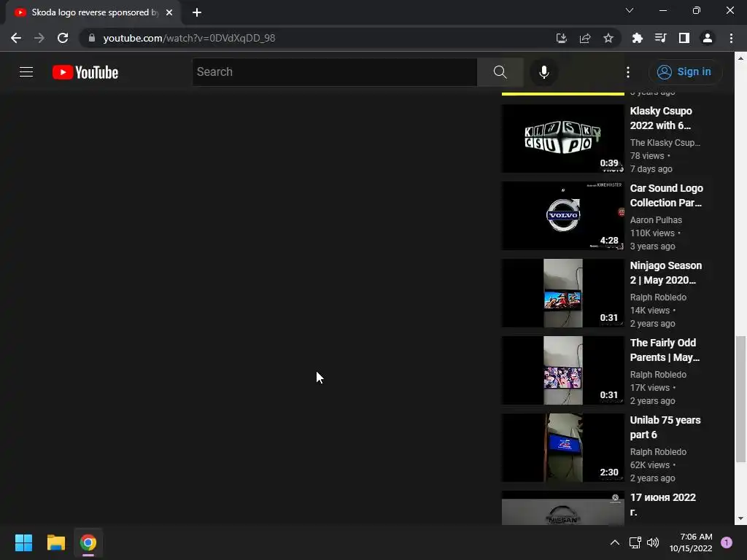
Task: Go back using browser back arrow
Action: (16, 38)
